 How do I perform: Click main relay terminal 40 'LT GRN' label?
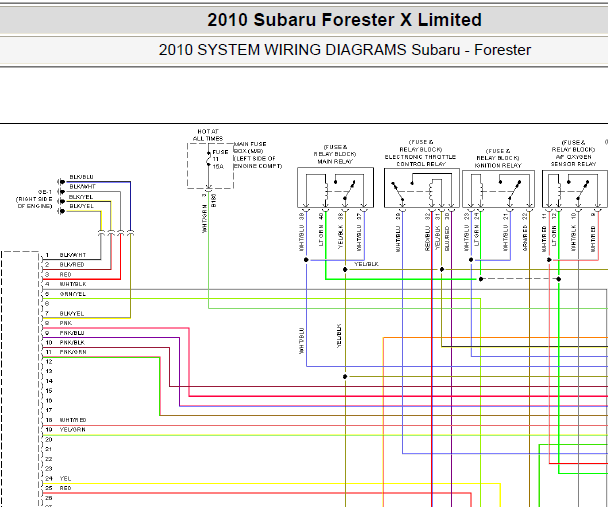(x=321, y=235)
